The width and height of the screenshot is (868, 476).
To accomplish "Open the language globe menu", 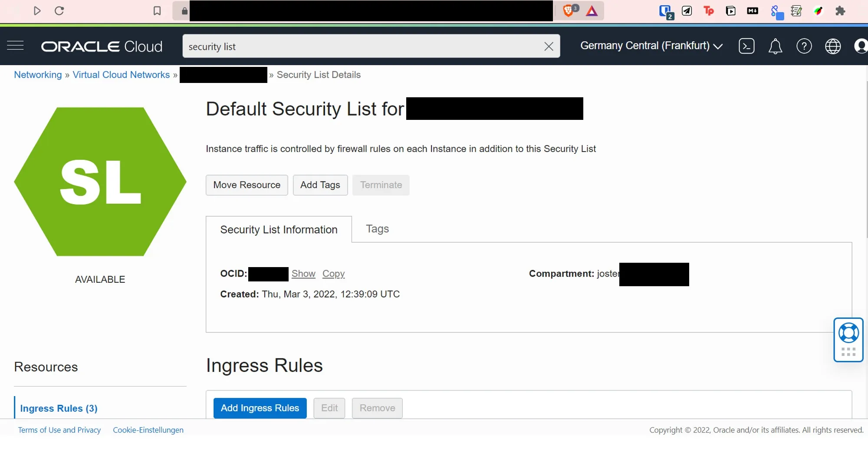I will [832, 46].
